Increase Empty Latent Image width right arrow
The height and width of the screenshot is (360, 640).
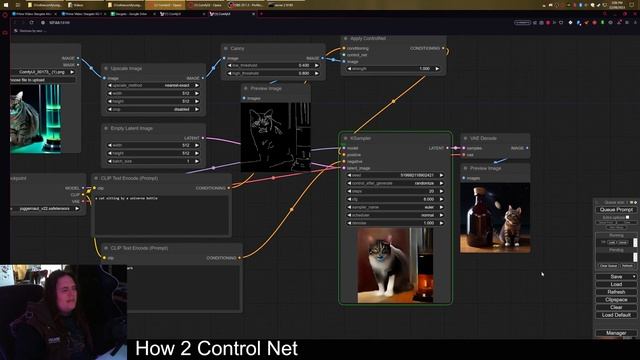[x=197, y=145]
